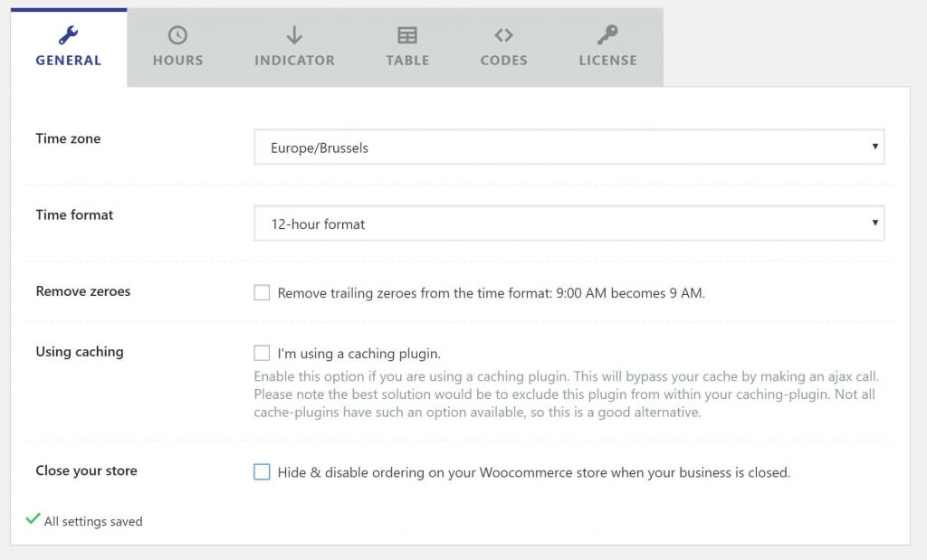The image size is (927, 560).
Task: Open the 12-hour format dropdown
Action: (569, 223)
